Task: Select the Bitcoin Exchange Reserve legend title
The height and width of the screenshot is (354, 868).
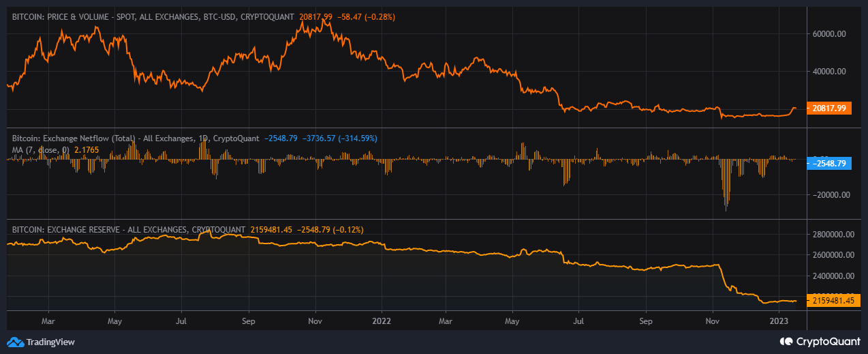Action: [129, 230]
